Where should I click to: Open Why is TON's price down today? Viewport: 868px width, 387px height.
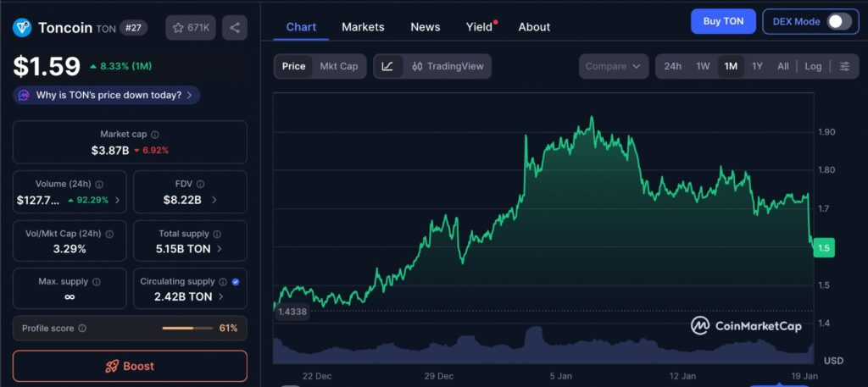(107, 95)
